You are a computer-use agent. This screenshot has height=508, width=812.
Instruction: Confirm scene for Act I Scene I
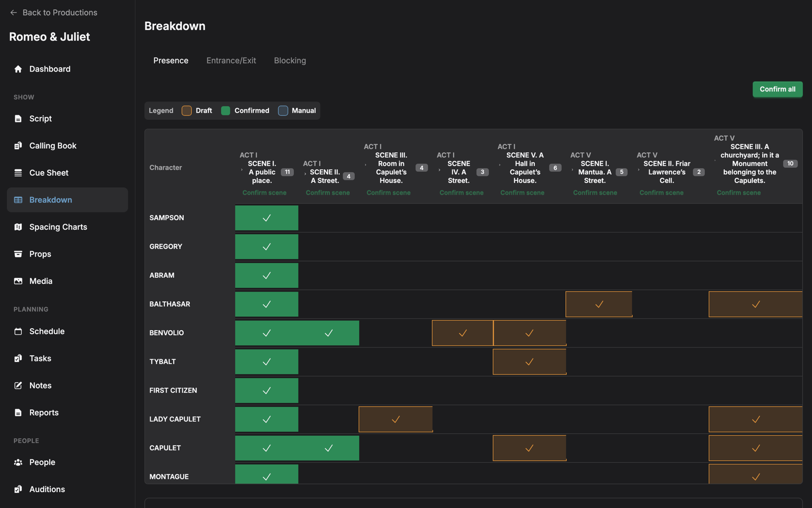pyautogui.click(x=264, y=193)
